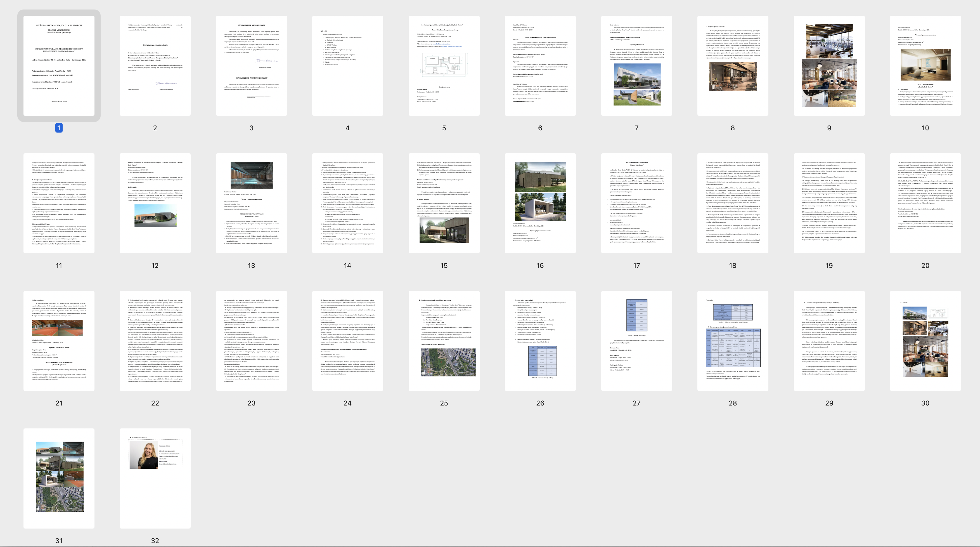This screenshot has width=980, height=547.
Task: Click page 16 showing two wooden pavilion photos
Action: pos(540,203)
